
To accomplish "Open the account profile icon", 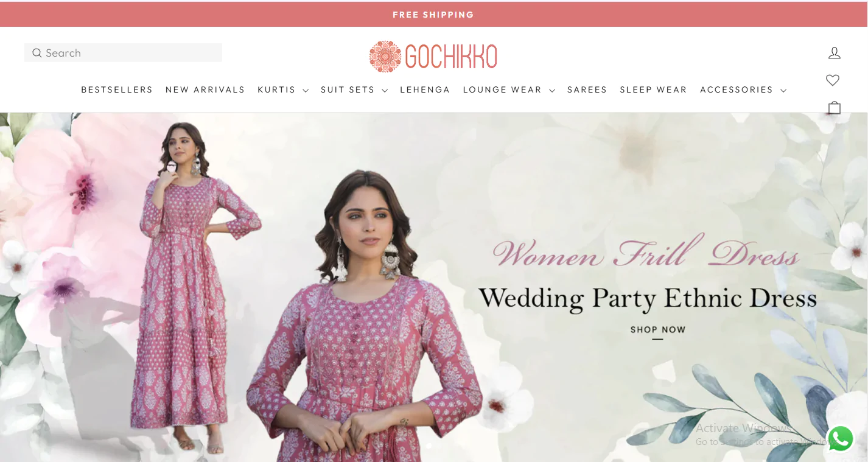I will tap(835, 53).
